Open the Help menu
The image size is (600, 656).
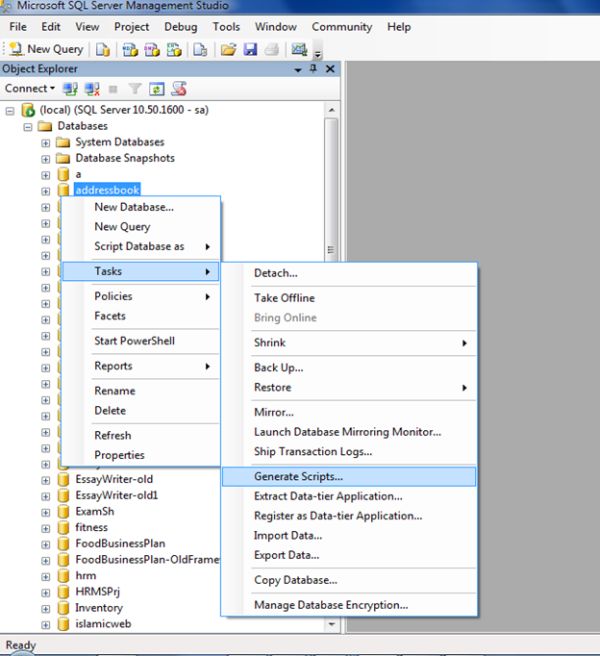pyautogui.click(x=399, y=27)
